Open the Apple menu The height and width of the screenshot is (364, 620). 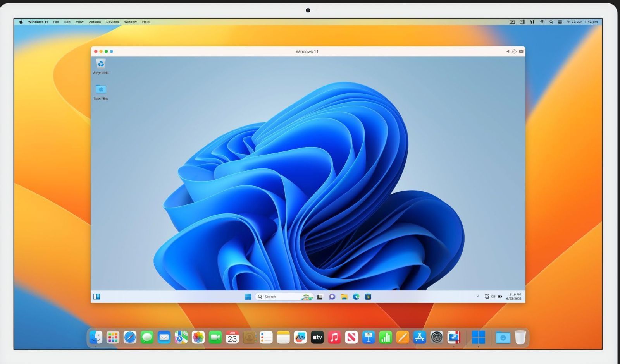click(x=21, y=22)
